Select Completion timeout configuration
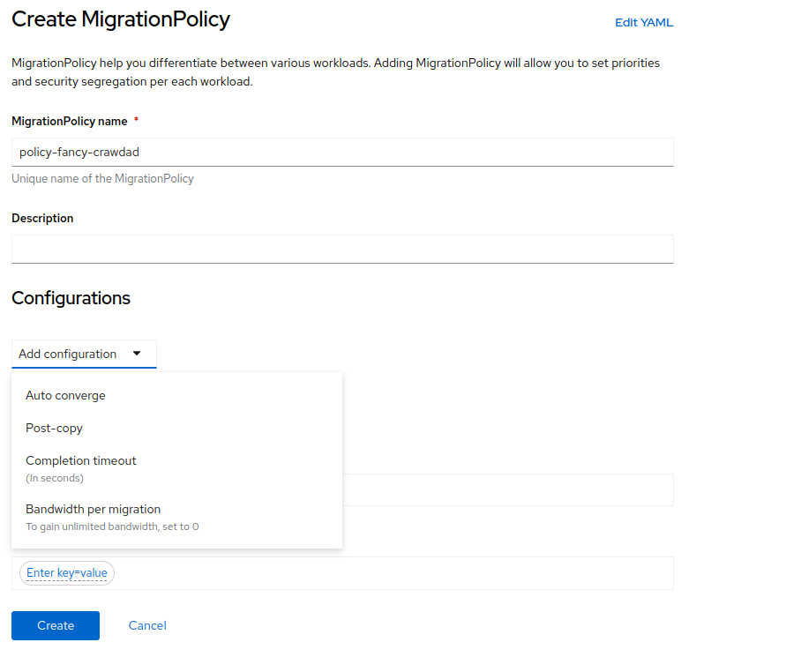 coord(81,461)
